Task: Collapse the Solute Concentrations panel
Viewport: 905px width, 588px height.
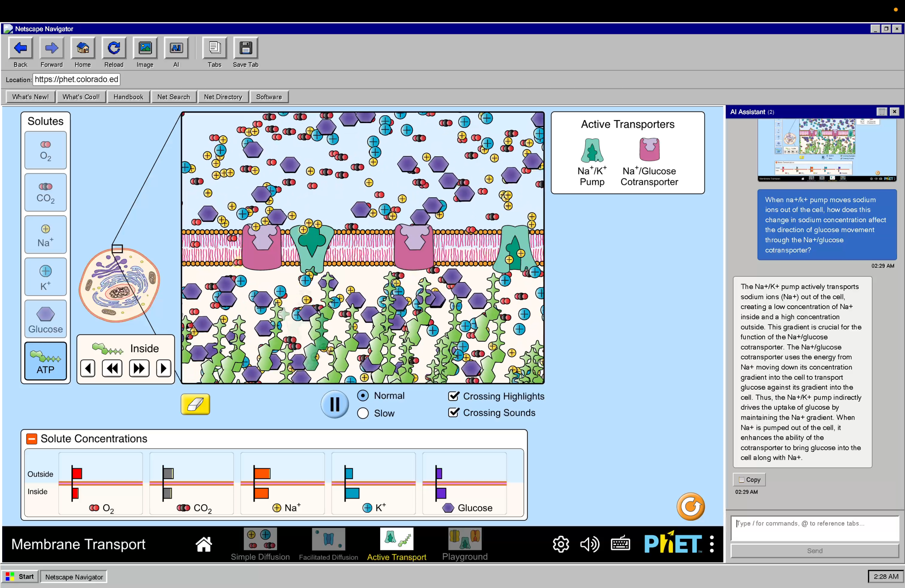Action: [32, 439]
